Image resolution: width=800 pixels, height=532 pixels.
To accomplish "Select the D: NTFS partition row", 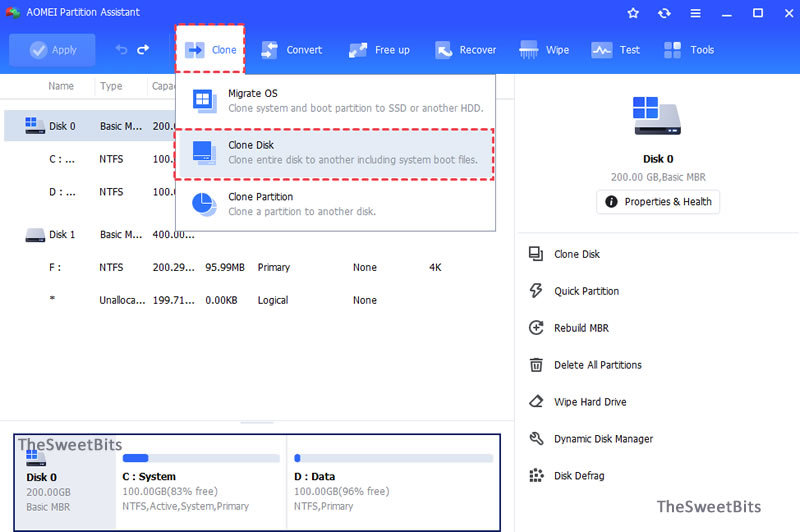I will [x=90, y=192].
